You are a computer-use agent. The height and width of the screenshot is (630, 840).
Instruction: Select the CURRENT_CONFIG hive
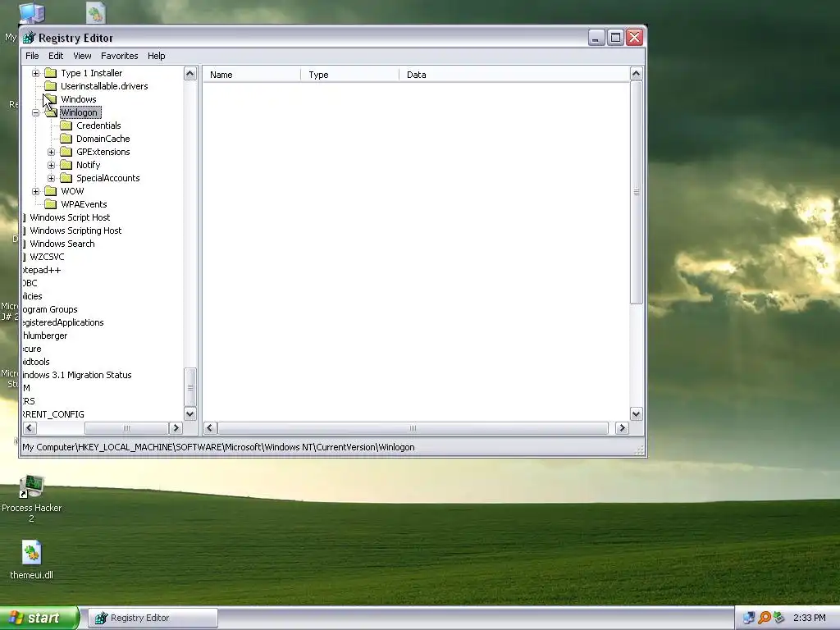click(x=53, y=414)
